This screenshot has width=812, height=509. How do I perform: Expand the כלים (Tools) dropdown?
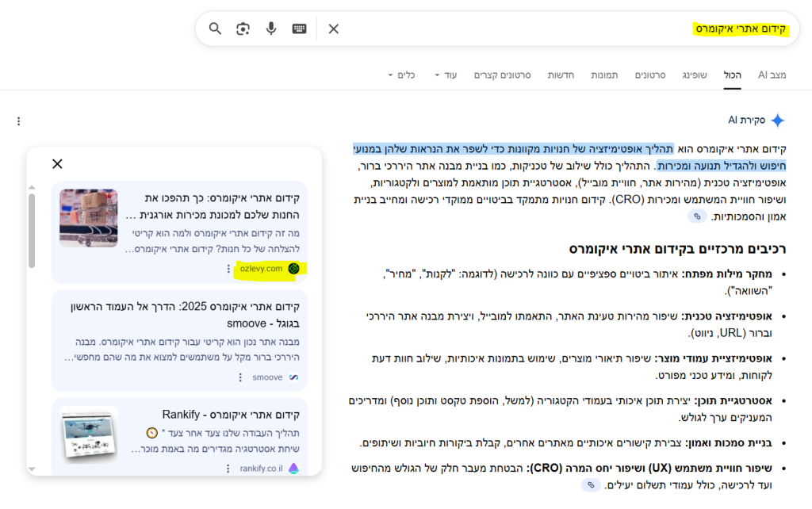pyautogui.click(x=400, y=75)
